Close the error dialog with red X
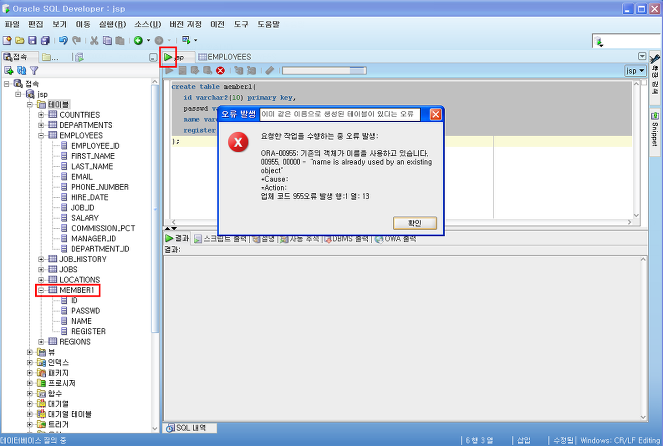Screen dimensions: 663x446 tap(436, 114)
